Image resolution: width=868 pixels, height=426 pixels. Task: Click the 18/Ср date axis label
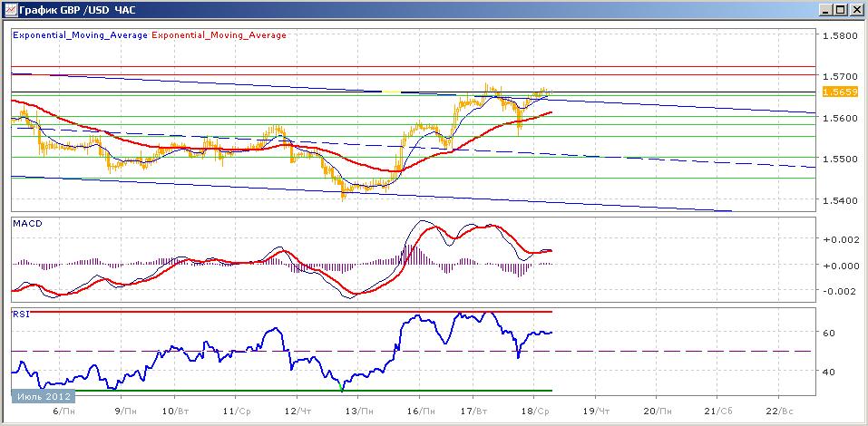click(x=535, y=411)
